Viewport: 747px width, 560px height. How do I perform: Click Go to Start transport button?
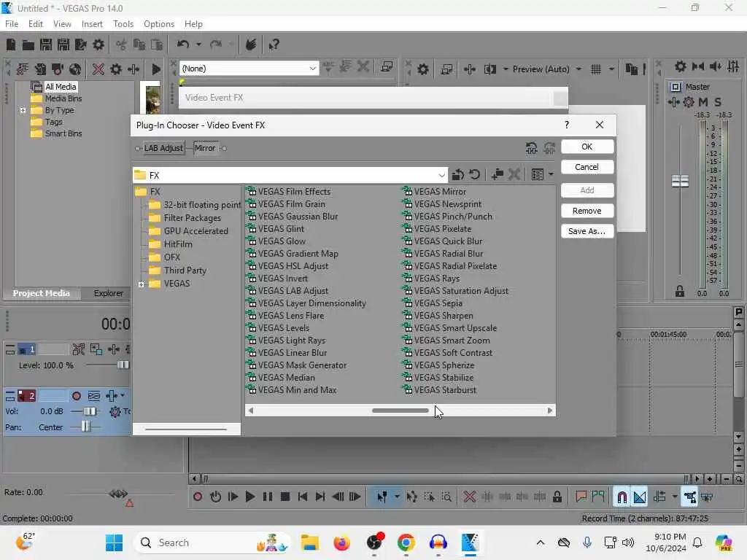[303, 497]
